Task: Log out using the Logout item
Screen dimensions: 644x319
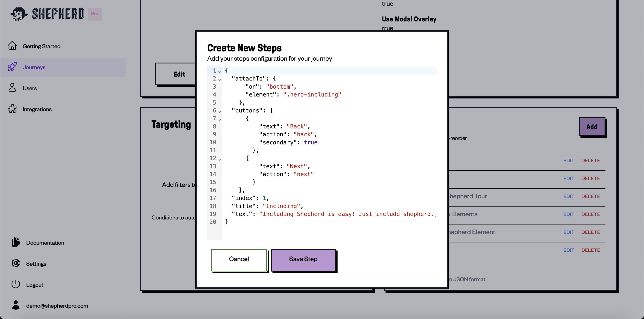Action: [x=35, y=285]
